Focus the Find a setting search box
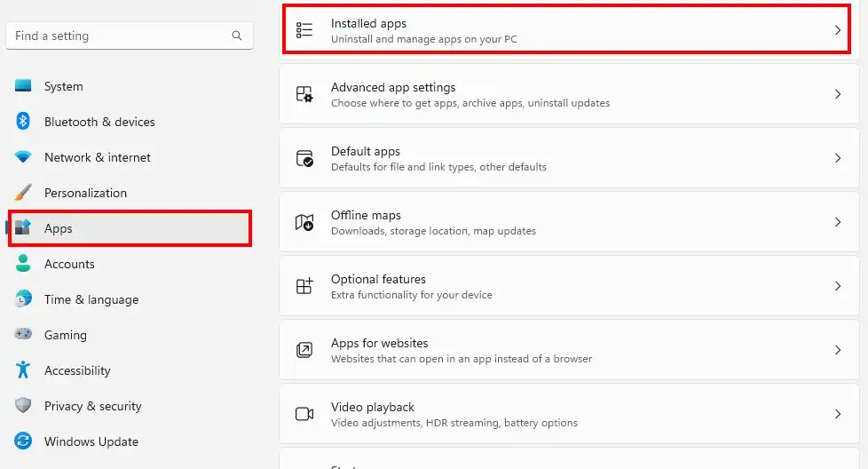 point(130,36)
